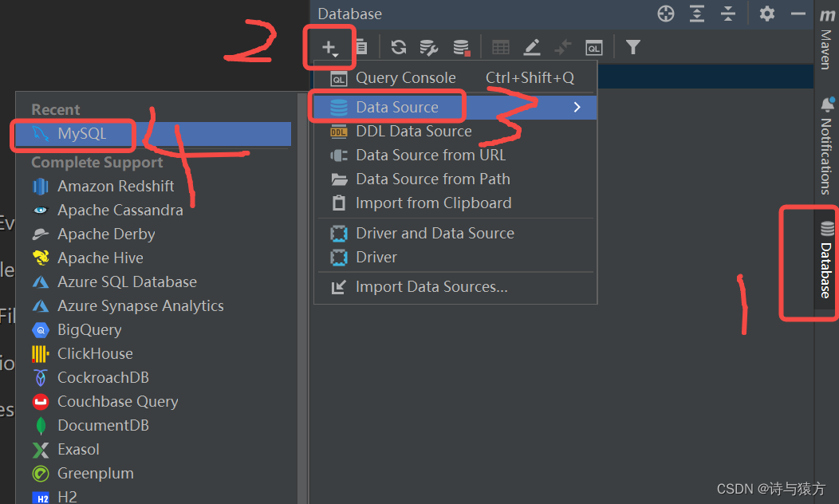
Task: Choose Couchbase Query data source
Action: tap(154, 402)
